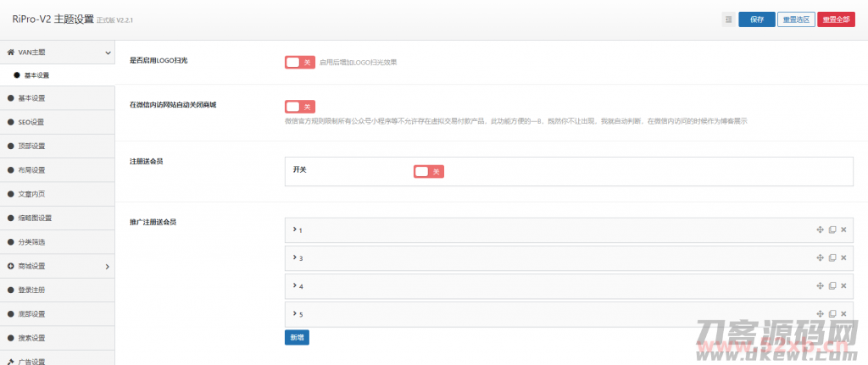This screenshot has width=868, height=365.
Task: Click the expand-all icon beside the 保存 button
Action: (x=728, y=19)
